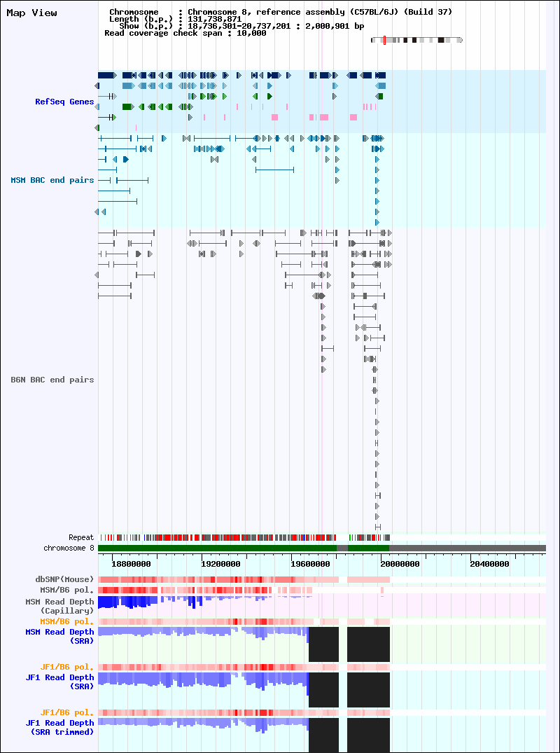Open the MSM Read Depth (Capillary) label
560x753 pixels.
(60, 607)
